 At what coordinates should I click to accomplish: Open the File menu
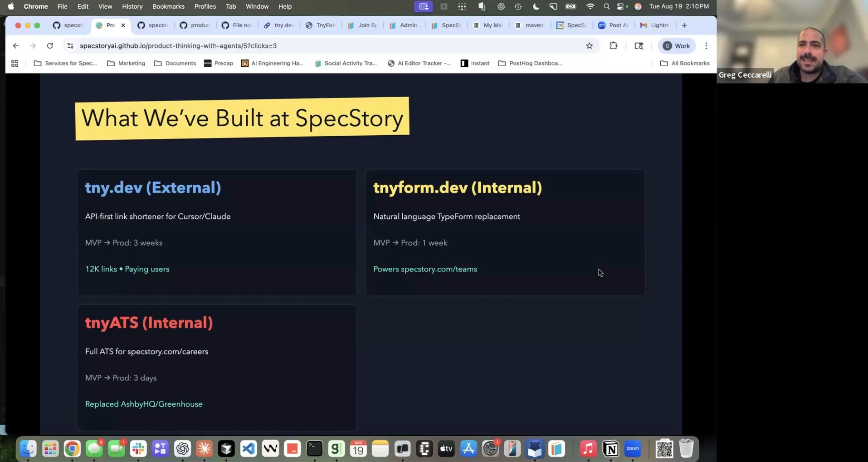(62, 6)
